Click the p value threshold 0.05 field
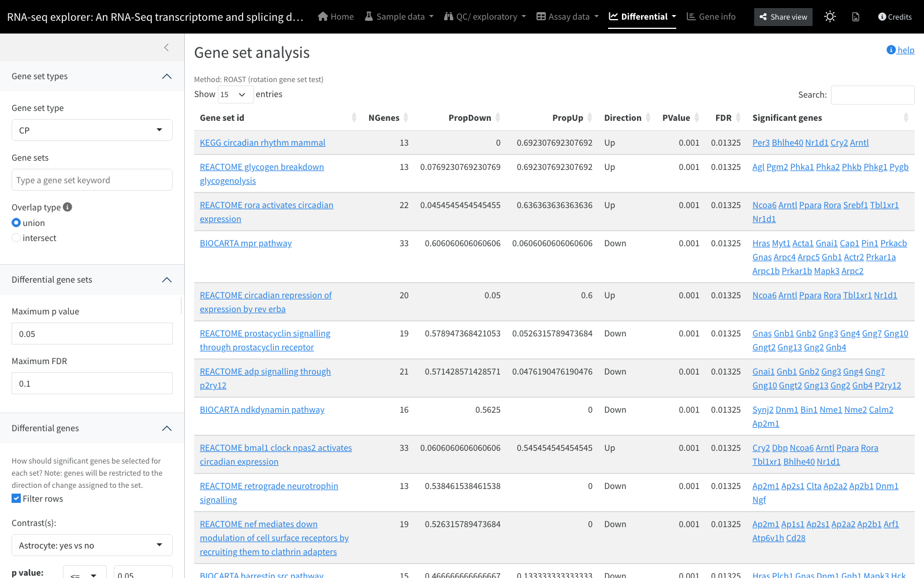 (x=143, y=573)
